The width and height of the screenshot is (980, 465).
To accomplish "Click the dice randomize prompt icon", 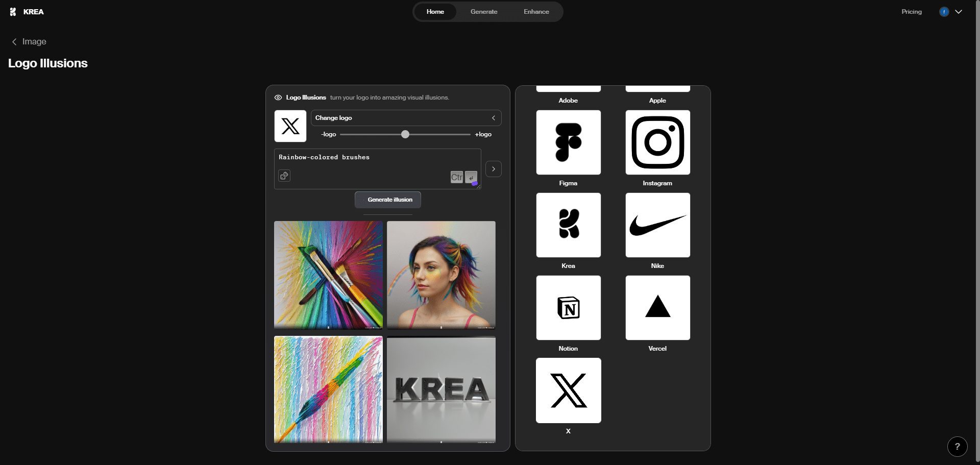I will point(284,176).
